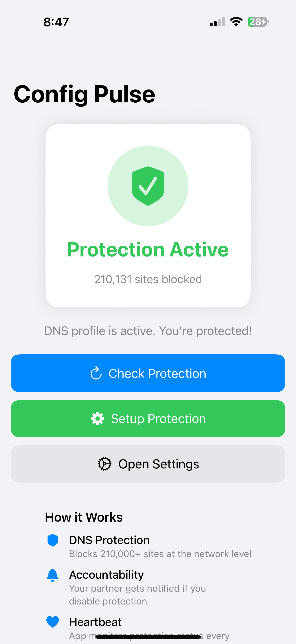296x644 pixels.
Task: Tap the Config Pulse title
Action: click(84, 94)
